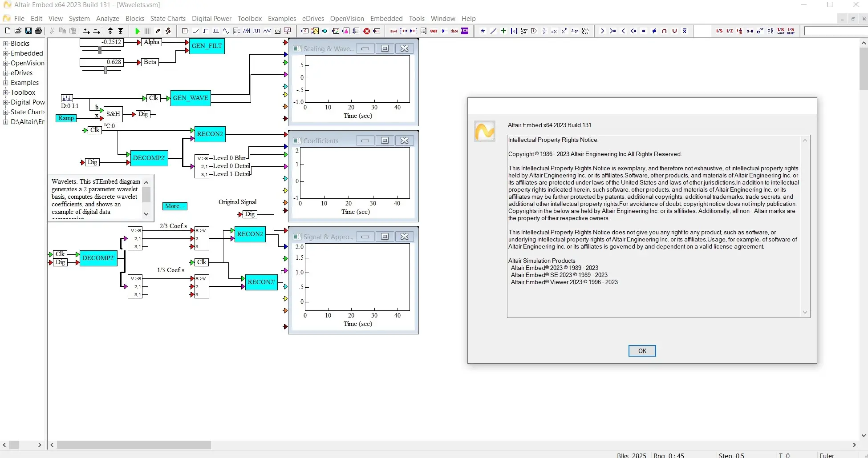Click the pause simulation icon
The width and height of the screenshot is (868, 458).
pyautogui.click(x=147, y=31)
